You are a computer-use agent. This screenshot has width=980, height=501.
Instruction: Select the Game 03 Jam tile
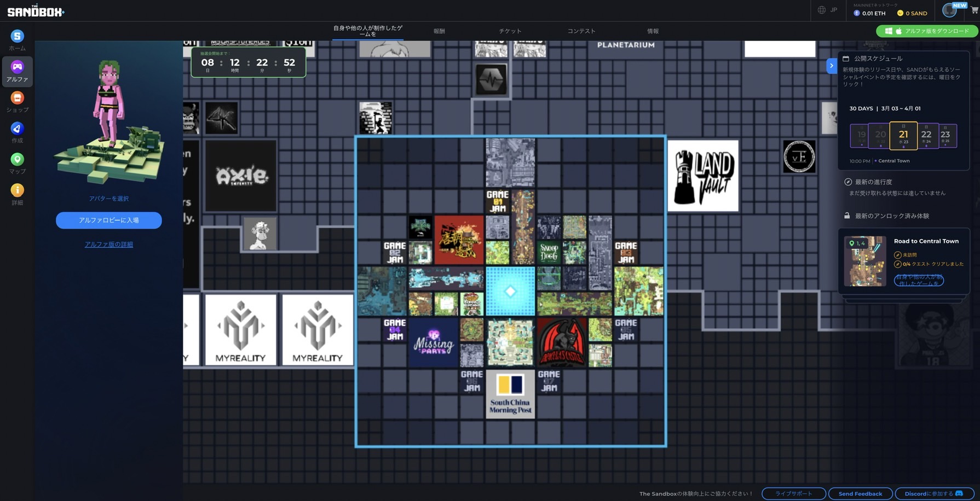(x=626, y=253)
